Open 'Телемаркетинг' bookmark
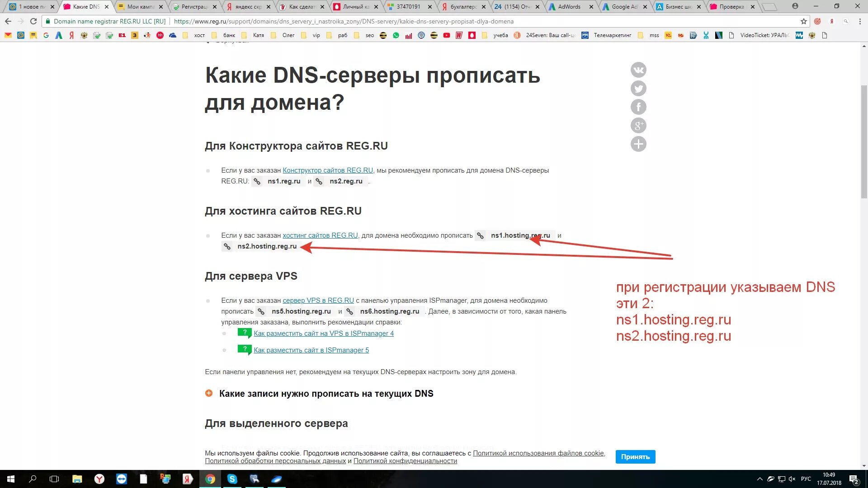This screenshot has height=488, width=868. click(607, 35)
